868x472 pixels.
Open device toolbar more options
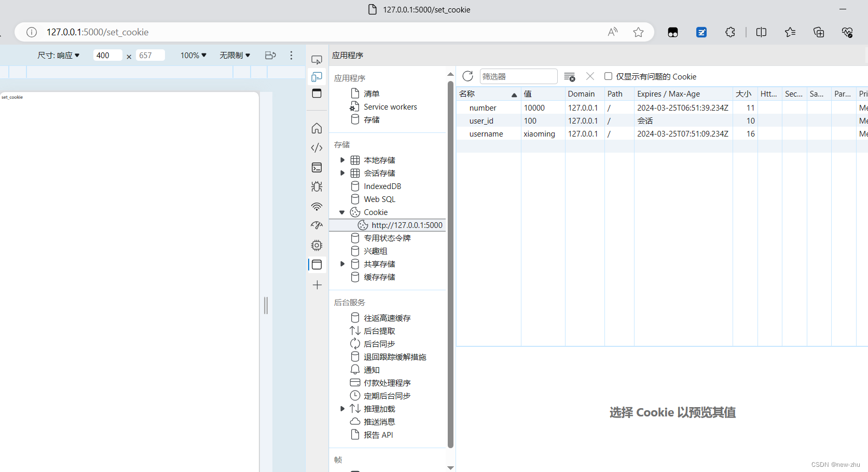[291, 55]
